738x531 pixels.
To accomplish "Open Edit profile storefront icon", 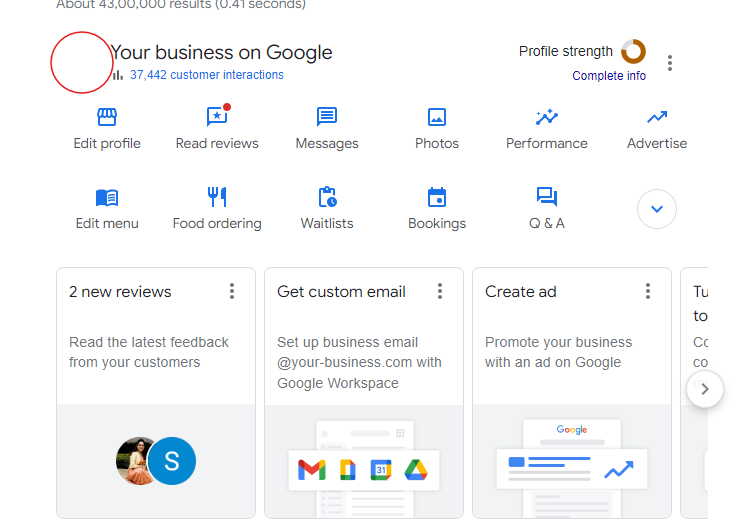I will click(x=107, y=117).
